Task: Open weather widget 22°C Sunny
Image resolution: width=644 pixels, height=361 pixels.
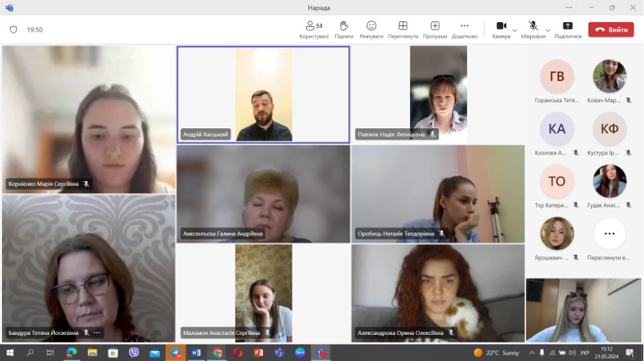Action: point(496,353)
